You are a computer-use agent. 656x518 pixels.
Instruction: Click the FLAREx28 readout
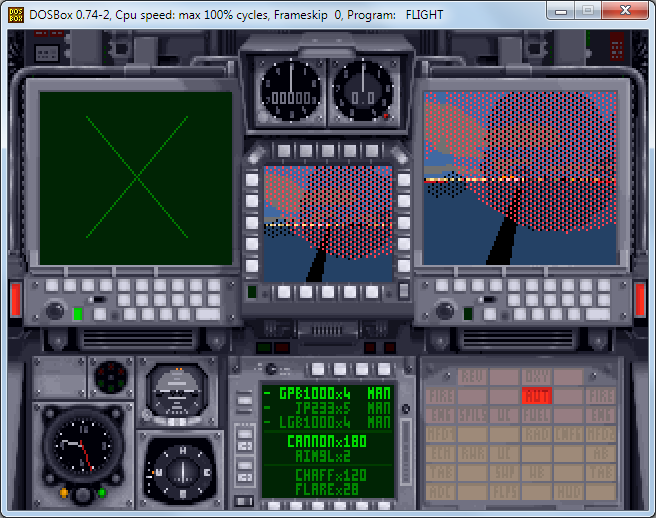(327, 489)
